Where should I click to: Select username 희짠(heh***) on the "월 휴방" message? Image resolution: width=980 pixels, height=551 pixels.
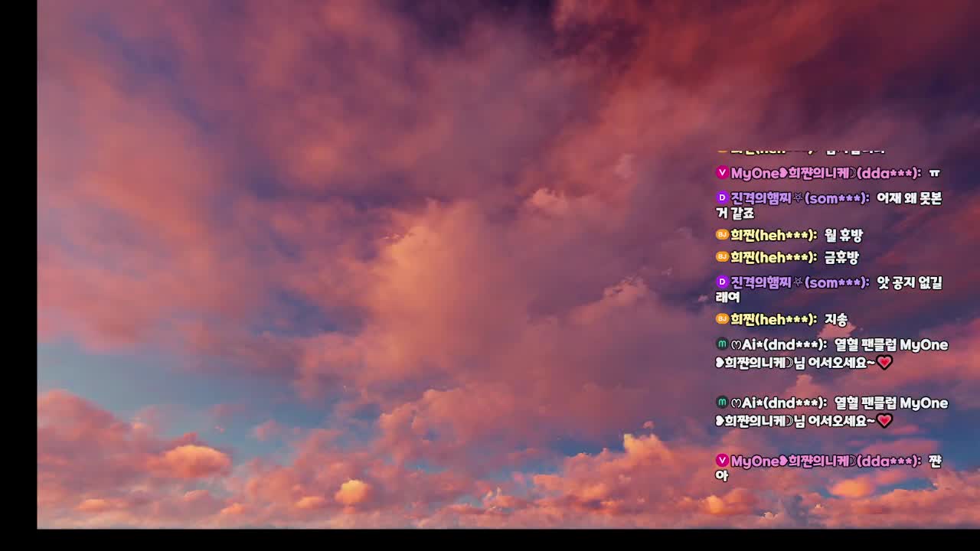click(774, 236)
